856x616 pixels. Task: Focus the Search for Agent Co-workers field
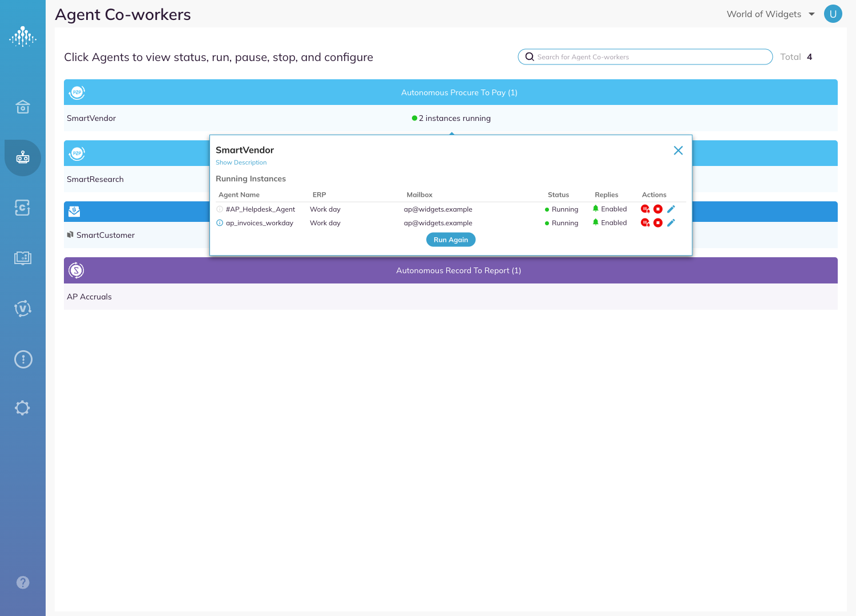pyautogui.click(x=645, y=57)
